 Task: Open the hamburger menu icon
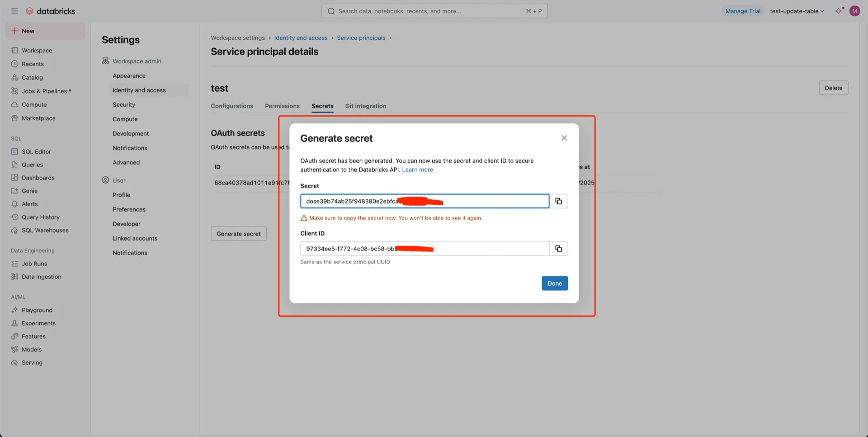coord(14,11)
